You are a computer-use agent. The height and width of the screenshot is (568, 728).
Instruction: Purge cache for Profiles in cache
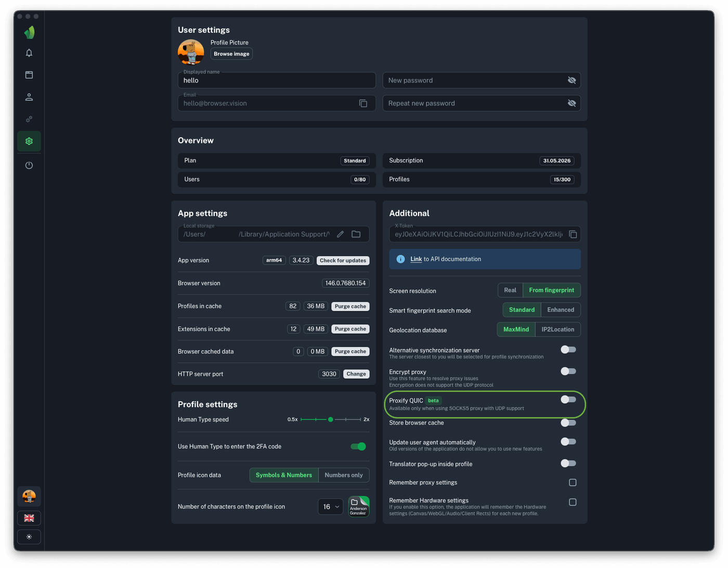pyautogui.click(x=350, y=307)
